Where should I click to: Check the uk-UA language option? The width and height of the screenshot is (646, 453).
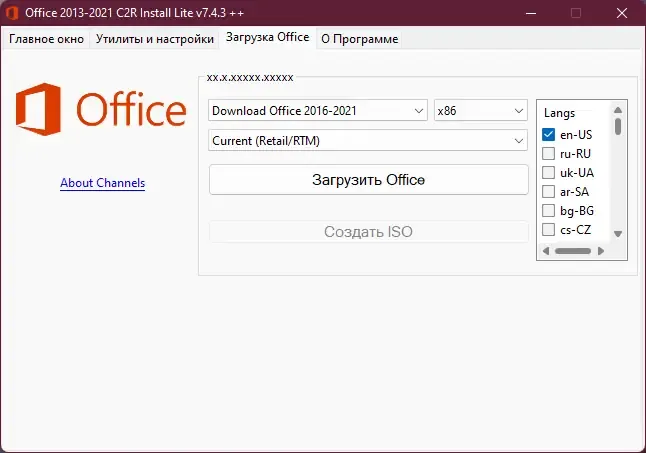click(x=548, y=172)
